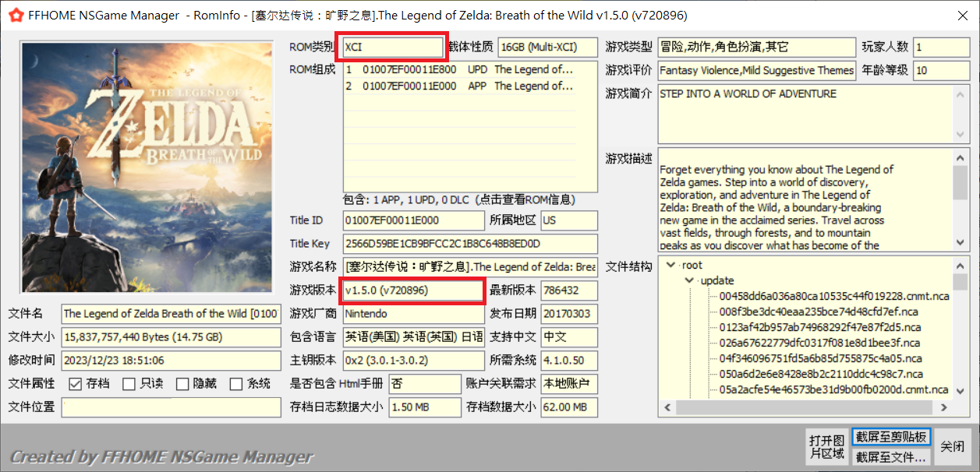Click the 年龄等级 field showing 10
The height and width of the screenshot is (472, 980).
point(942,70)
